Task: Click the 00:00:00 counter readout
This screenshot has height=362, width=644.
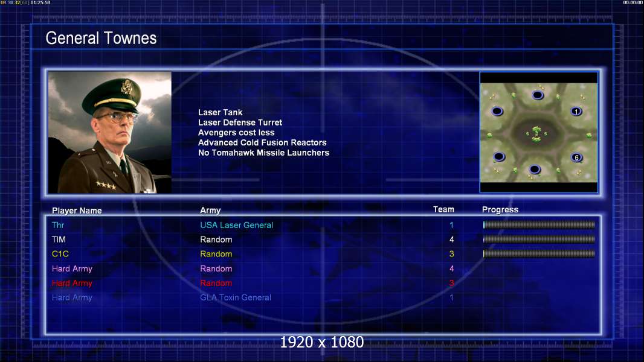Action: click(633, 2)
